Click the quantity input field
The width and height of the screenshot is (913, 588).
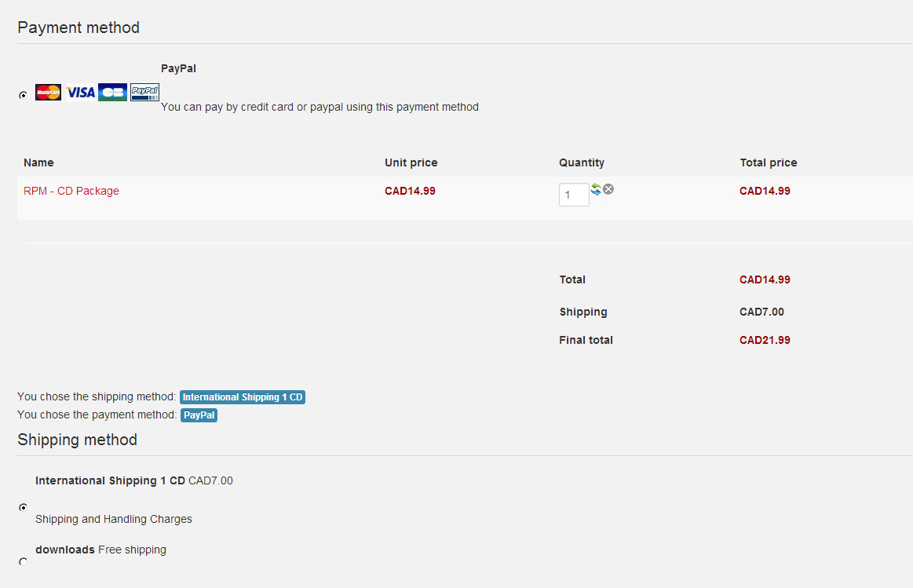coord(574,195)
